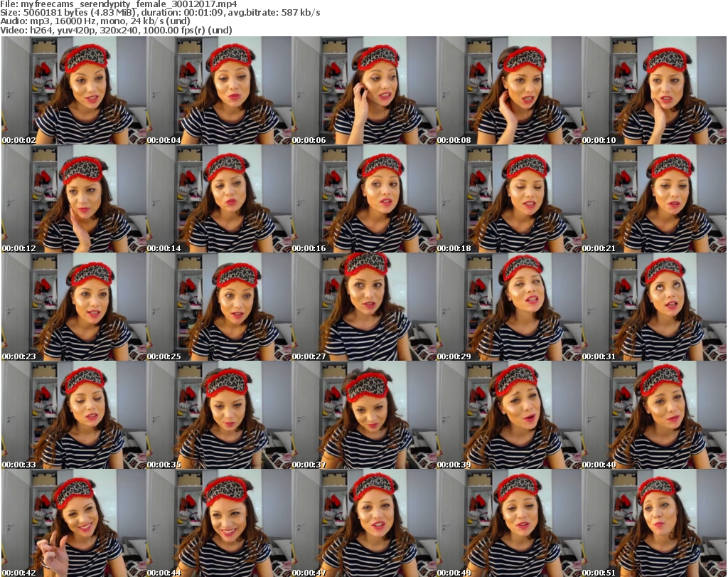This screenshot has width=728, height=577.
Task: Open the frame at 00:00:06
Action: pyautogui.click(x=364, y=90)
